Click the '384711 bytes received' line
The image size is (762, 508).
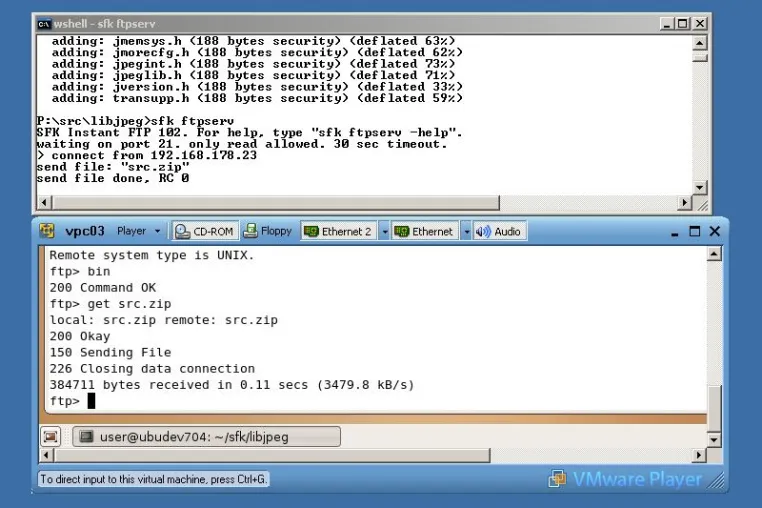232,385
